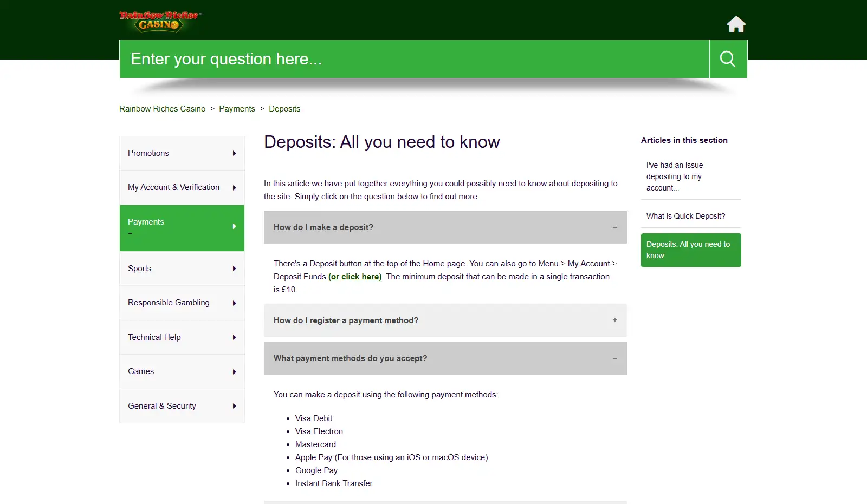
Task: Open the Sports sidebar category
Action: point(182,269)
